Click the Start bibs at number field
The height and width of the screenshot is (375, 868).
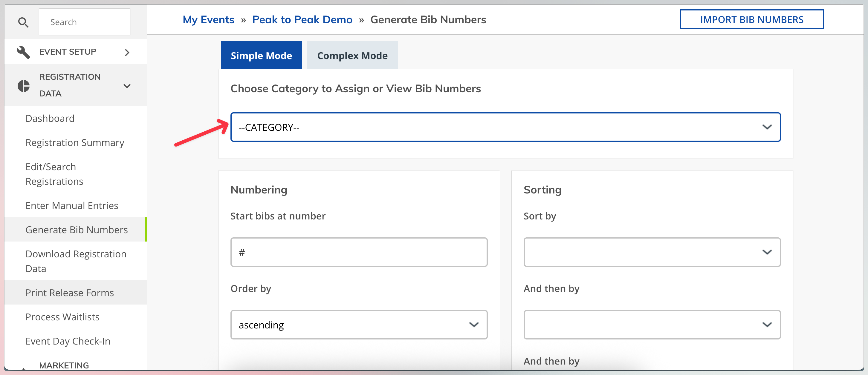[358, 252]
